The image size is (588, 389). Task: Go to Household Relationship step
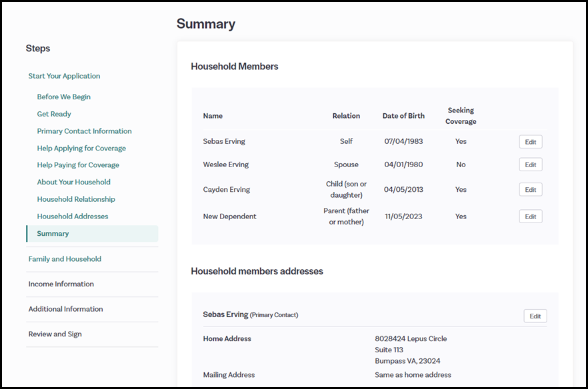(x=76, y=199)
